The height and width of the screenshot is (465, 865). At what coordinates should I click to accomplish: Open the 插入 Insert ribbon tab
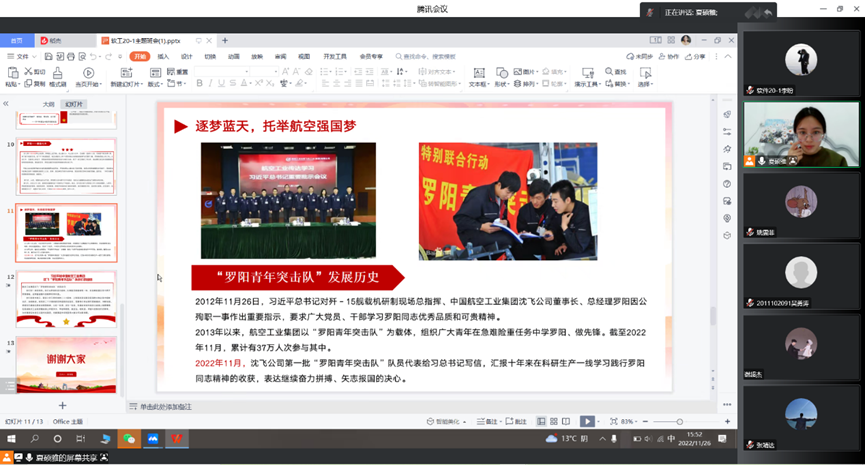click(x=163, y=57)
